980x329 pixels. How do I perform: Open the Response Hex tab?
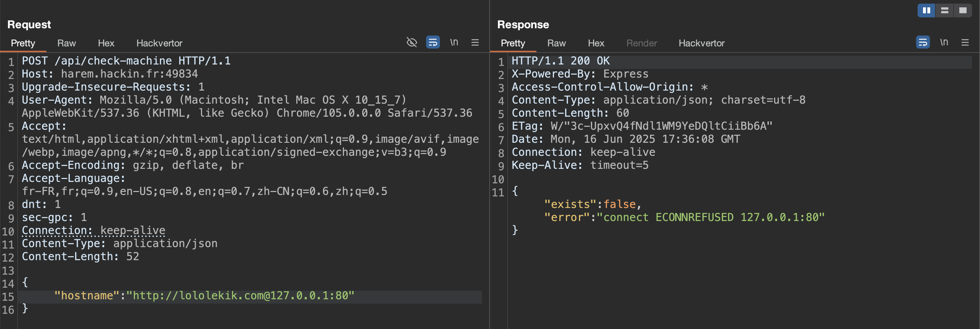(x=596, y=43)
